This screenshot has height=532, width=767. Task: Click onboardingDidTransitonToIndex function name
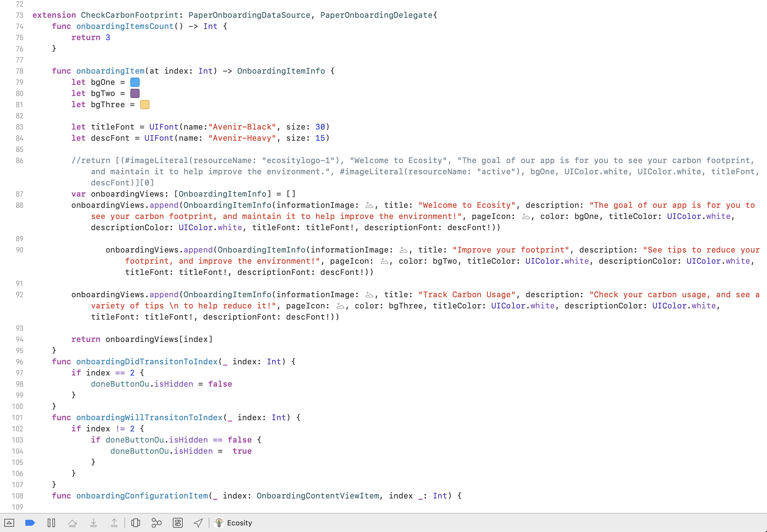point(147,362)
